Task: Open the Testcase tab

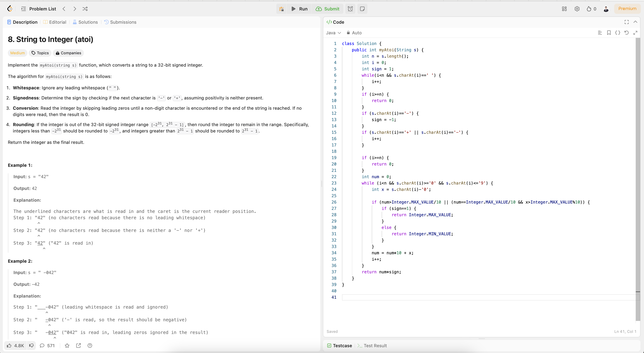Action: pyautogui.click(x=340, y=346)
